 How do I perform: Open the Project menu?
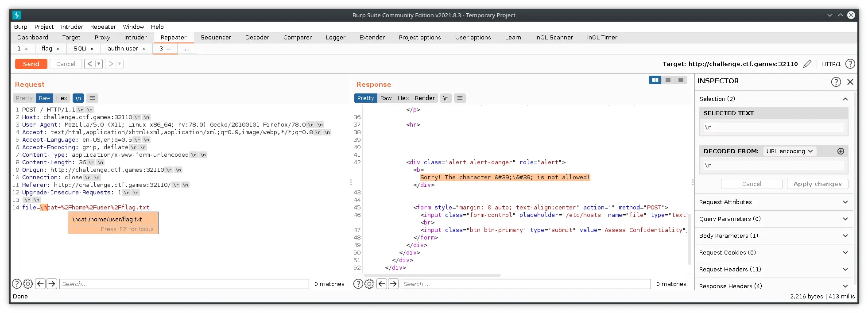coord(44,27)
